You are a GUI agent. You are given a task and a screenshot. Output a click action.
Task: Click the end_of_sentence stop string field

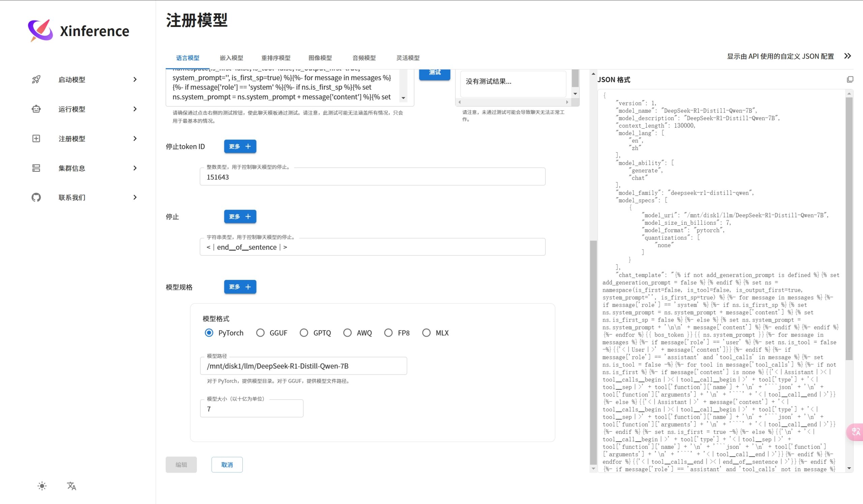coord(373,247)
